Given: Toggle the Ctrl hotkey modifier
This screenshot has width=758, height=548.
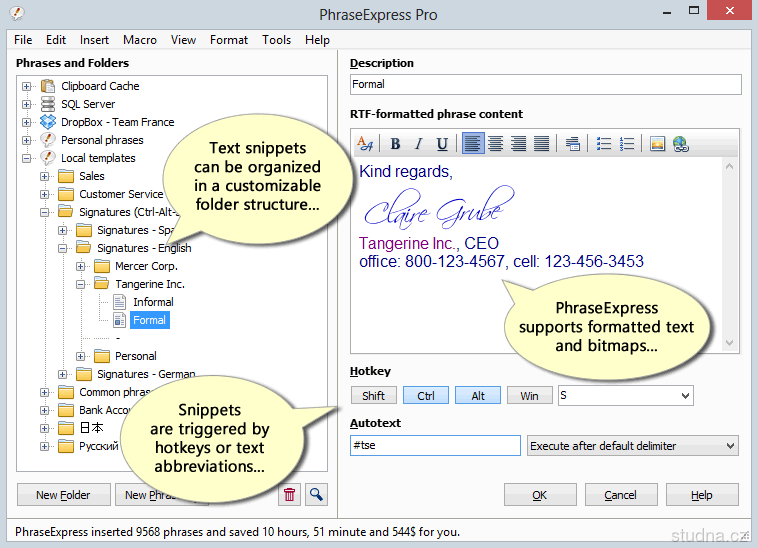Looking at the screenshot, I should click(426, 396).
